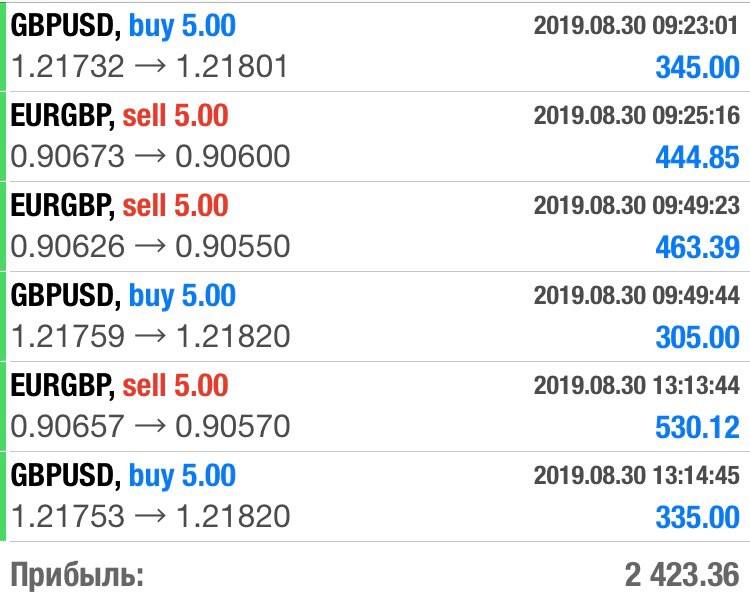Select the GBPUSD buy trade at 09:49:44

click(375, 316)
